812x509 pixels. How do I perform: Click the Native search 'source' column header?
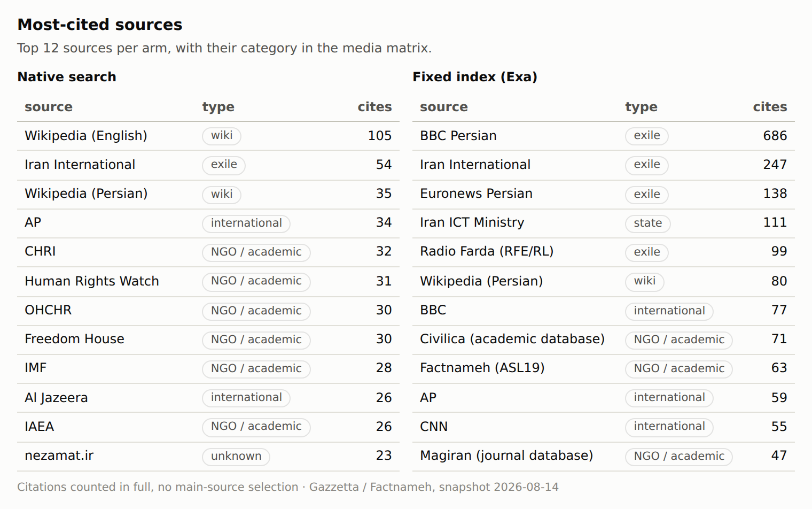[49, 107]
